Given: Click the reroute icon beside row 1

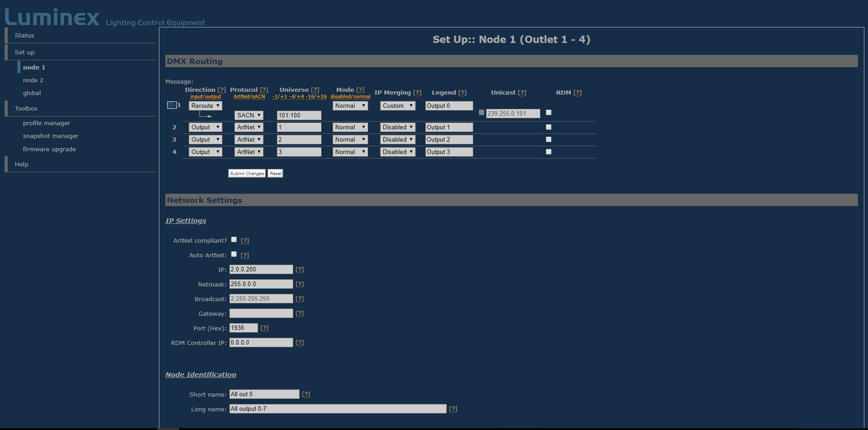Looking at the screenshot, I should (172, 106).
